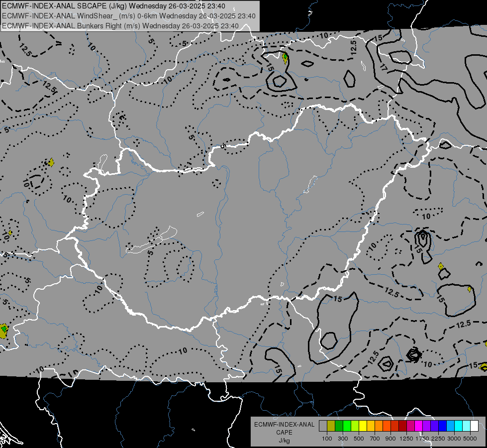Click the 900 legend value
Screen dimensions: 487x448
pos(390,439)
